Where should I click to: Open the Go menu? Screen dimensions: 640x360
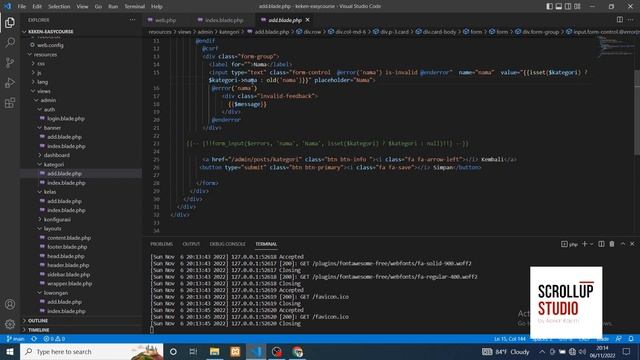(x=98, y=6)
